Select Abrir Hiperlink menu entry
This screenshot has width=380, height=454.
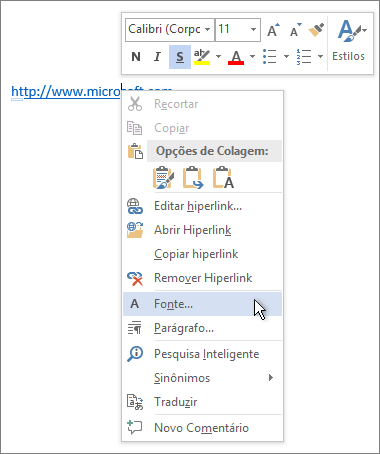click(202, 230)
